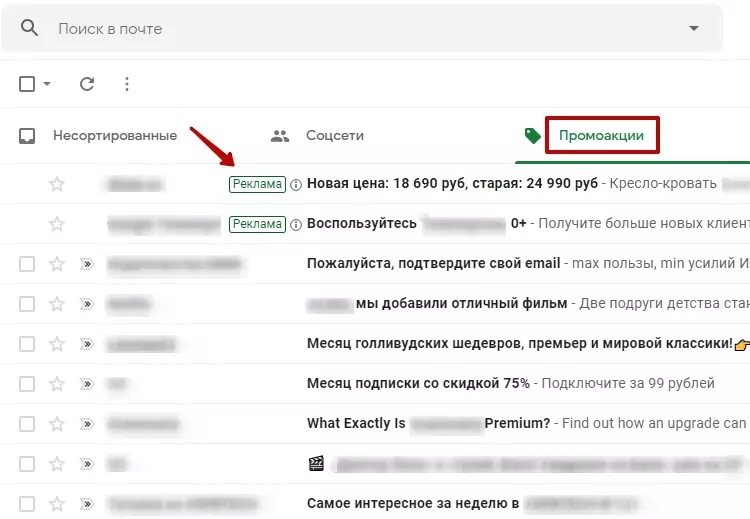Click info icon on 'Воспользуйтесь' ad
Image resolution: width=750 pixels, height=519 pixels.
pos(296,224)
